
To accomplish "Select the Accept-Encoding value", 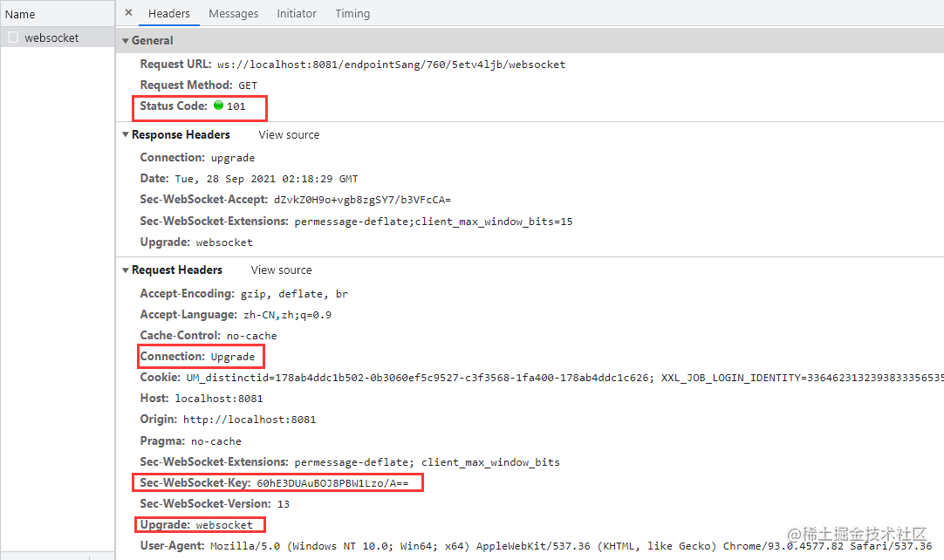I will tap(294, 294).
